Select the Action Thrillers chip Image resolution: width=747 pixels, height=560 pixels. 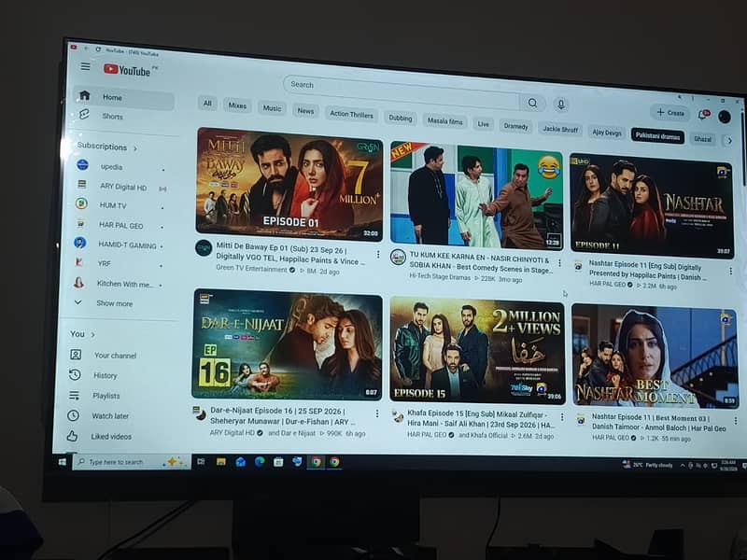click(352, 114)
